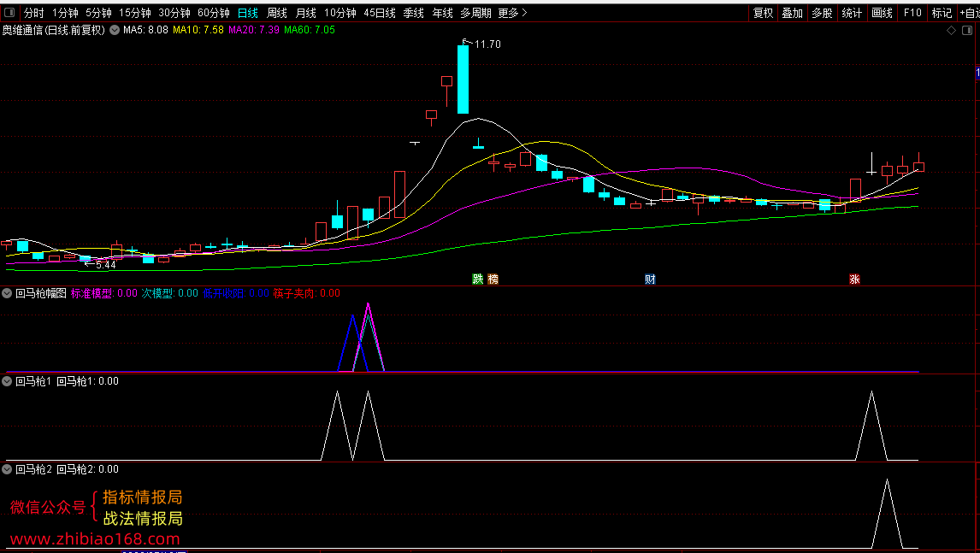
Task: Click the yellow MA10: 7.58 readout
Action: tap(198, 29)
